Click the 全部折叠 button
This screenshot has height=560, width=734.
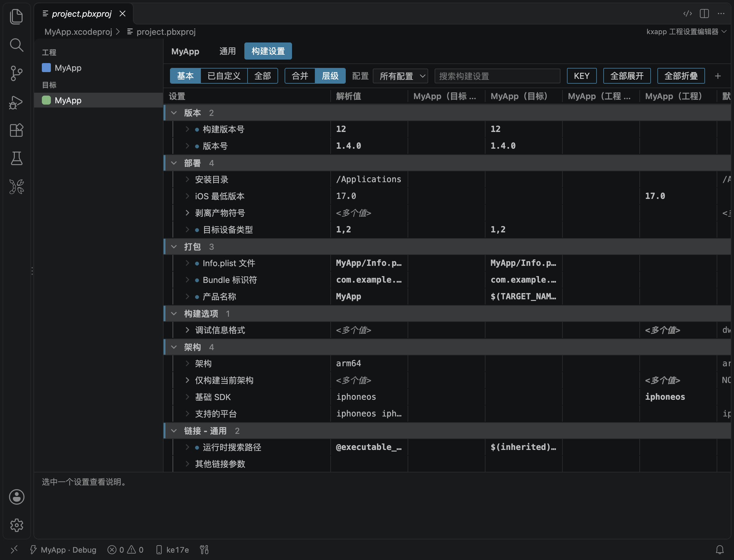[681, 76]
